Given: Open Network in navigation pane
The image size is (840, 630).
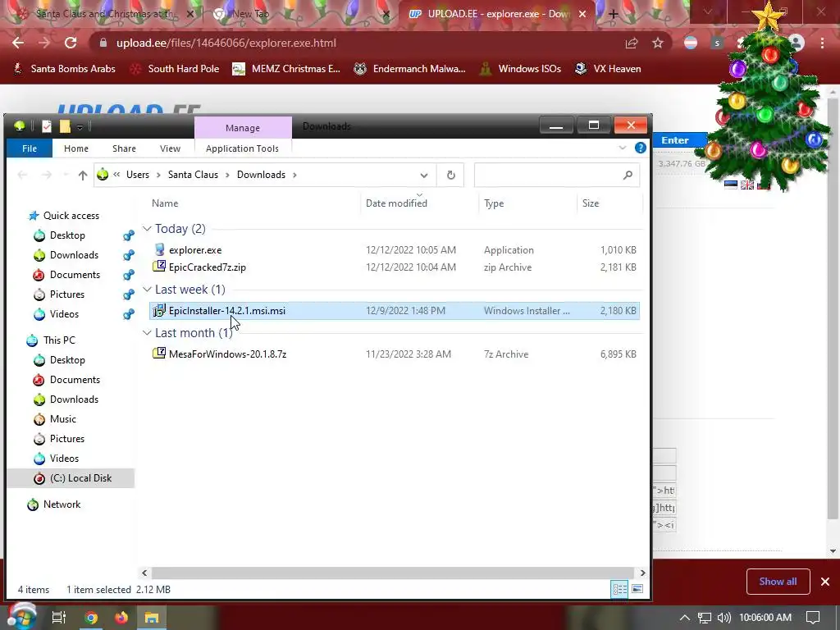Looking at the screenshot, I should pyautogui.click(x=62, y=504).
